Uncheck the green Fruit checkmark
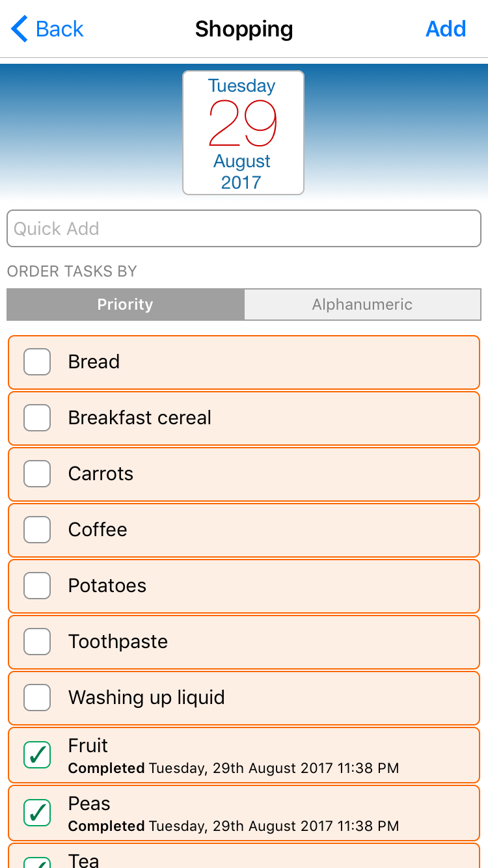488x868 pixels. pyautogui.click(x=37, y=755)
